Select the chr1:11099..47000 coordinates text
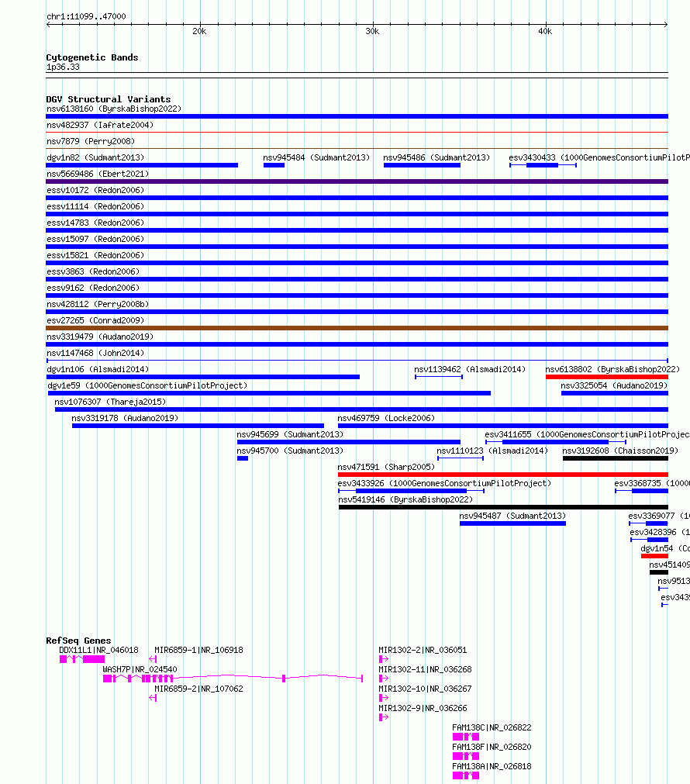690x784 pixels. pyautogui.click(x=87, y=16)
